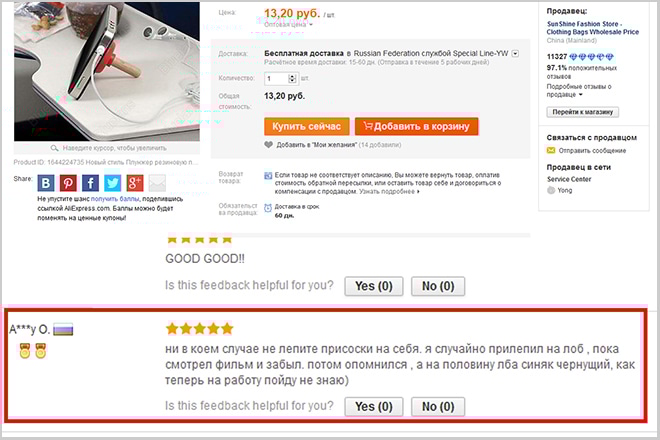Screen dimensions: 660x440
Task: Click the envelope icon Отправить сообщение
Action: (551, 150)
